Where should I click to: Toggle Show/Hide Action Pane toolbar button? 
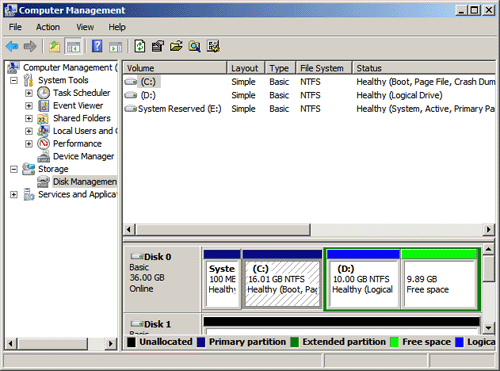[116, 46]
